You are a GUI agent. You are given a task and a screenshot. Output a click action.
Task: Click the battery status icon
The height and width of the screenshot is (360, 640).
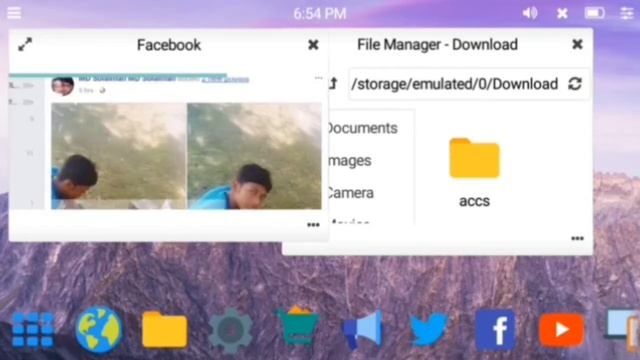coord(594,13)
